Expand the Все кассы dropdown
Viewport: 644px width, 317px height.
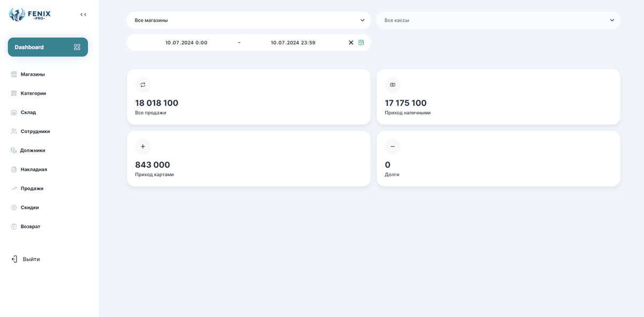pos(498,20)
